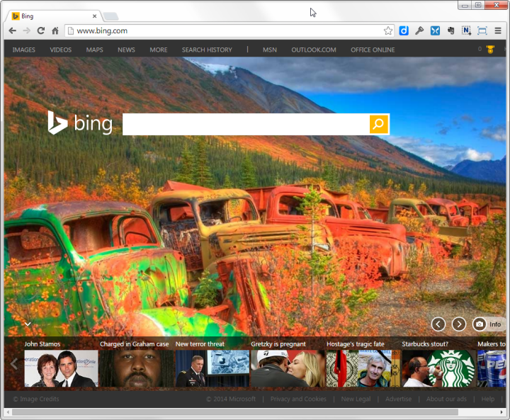This screenshot has width=510, height=420.
Task: Open the IMAGES tab in the Bing navbar
Action: click(24, 50)
